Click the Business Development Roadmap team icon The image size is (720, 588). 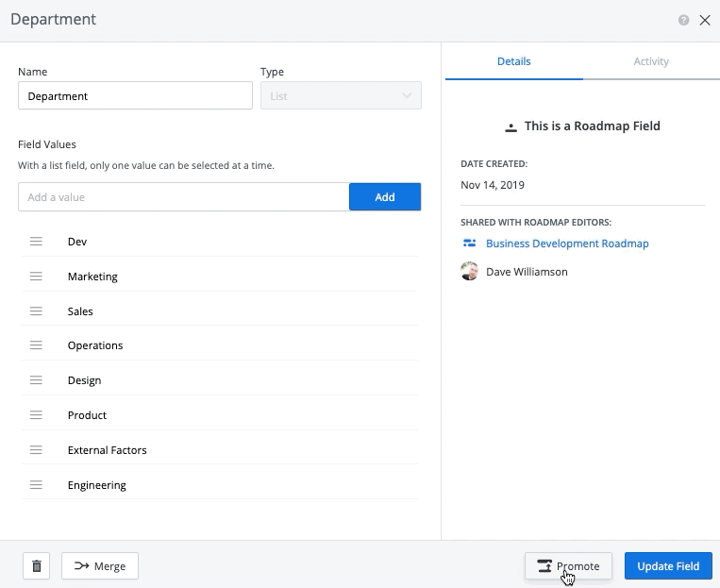click(469, 244)
